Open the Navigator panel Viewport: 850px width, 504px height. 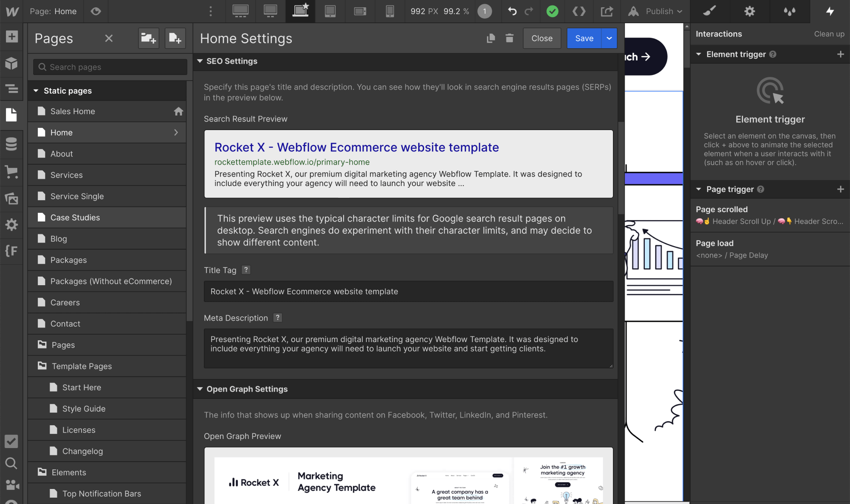12,89
